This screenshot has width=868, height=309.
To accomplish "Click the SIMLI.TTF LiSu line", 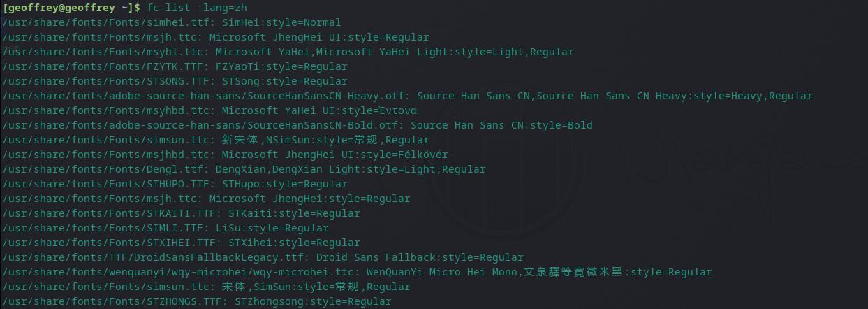I will 165,228.
